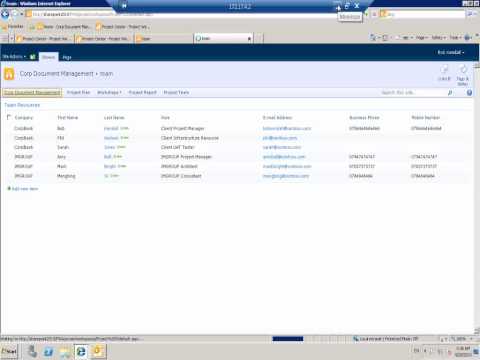480x360 pixels.
Task: Switch to first Project Center browser tab
Action: click(x=44, y=39)
